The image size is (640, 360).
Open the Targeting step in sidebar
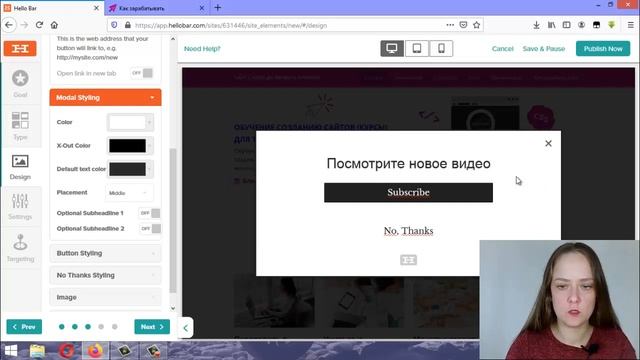(20, 248)
